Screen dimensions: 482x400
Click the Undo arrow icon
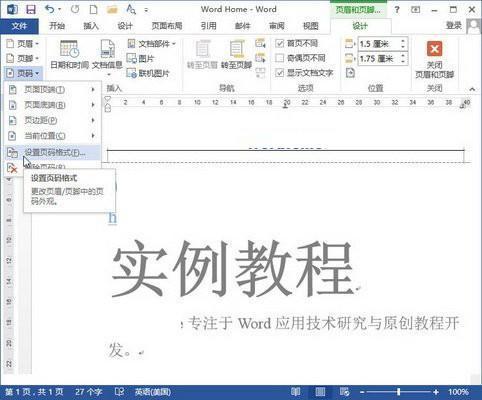(x=49, y=9)
